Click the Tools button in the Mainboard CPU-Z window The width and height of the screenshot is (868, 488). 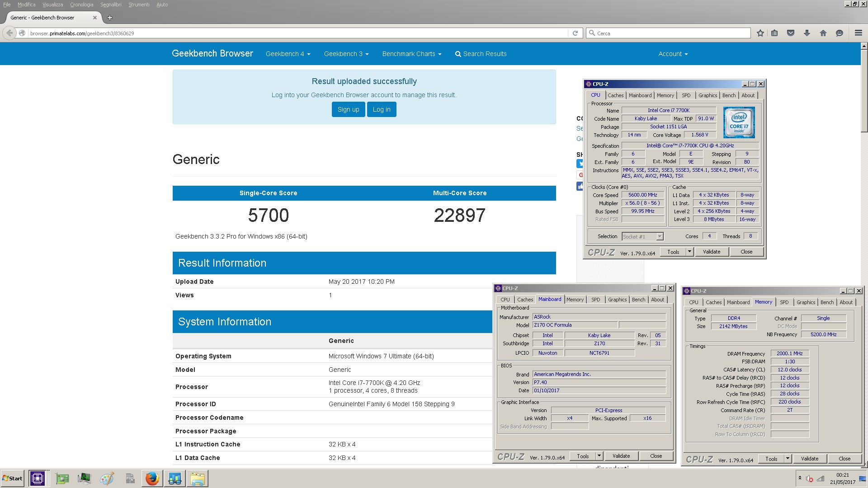583,456
